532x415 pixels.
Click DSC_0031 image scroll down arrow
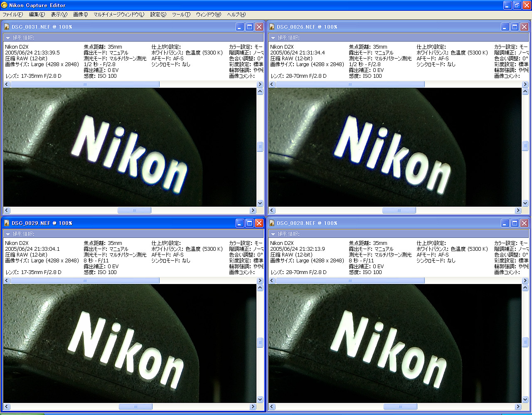pos(260,203)
